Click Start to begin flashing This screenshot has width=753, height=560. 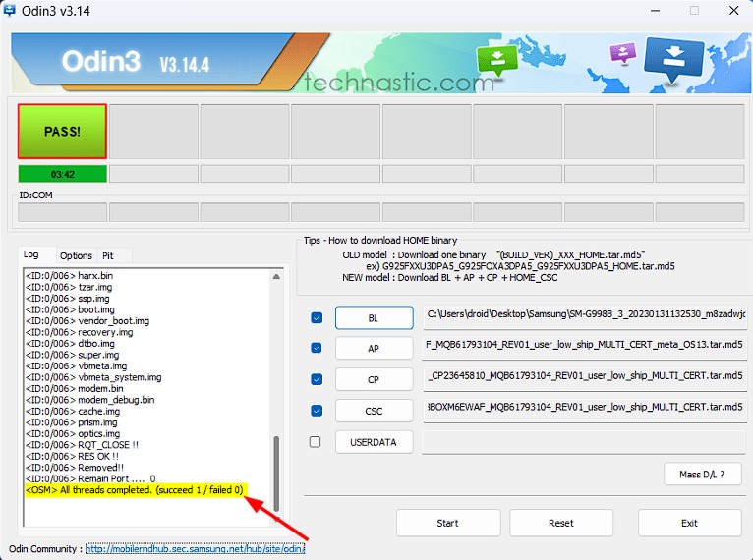448,523
